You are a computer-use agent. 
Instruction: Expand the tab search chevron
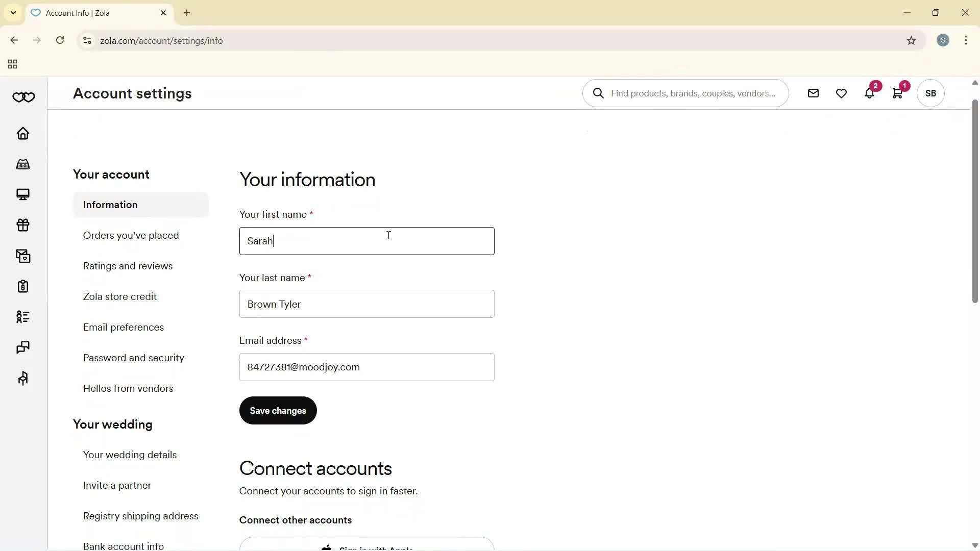click(x=13, y=13)
